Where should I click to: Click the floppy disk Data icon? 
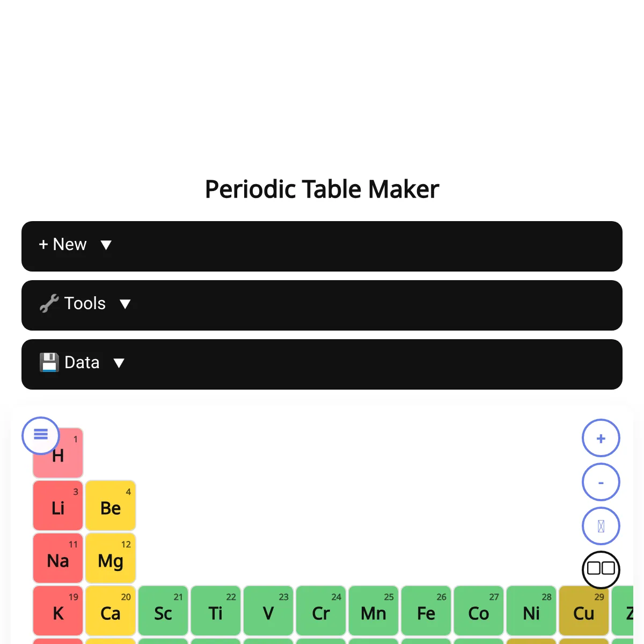point(49,363)
